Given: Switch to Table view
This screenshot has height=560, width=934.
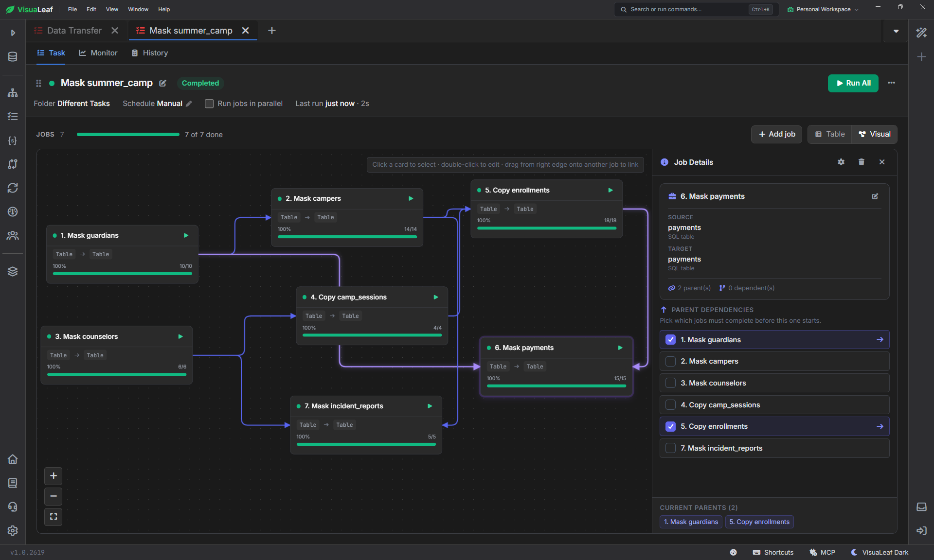Looking at the screenshot, I should coord(830,134).
